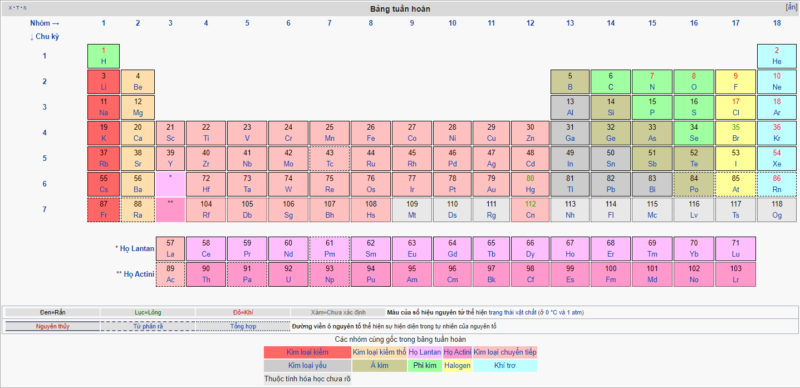Click the 'Tổng hợp' border legend box
The image size is (800, 388).
(x=243, y=326)
